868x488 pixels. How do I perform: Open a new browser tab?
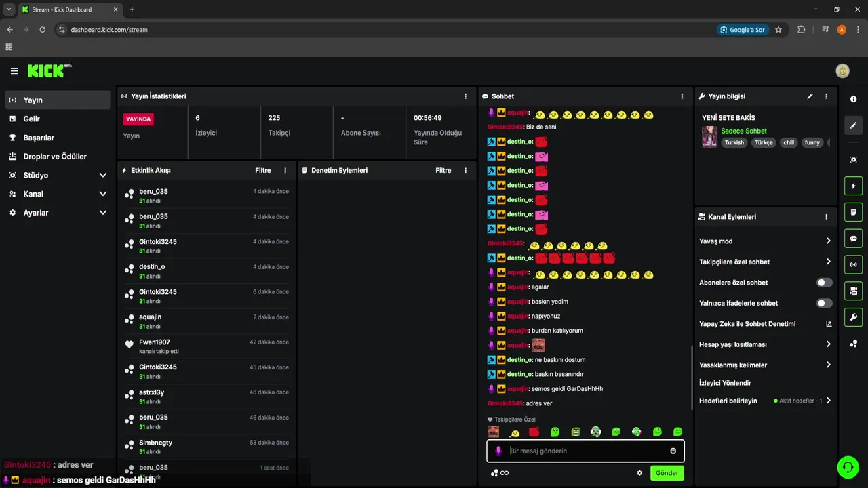[x=132, y=9]
